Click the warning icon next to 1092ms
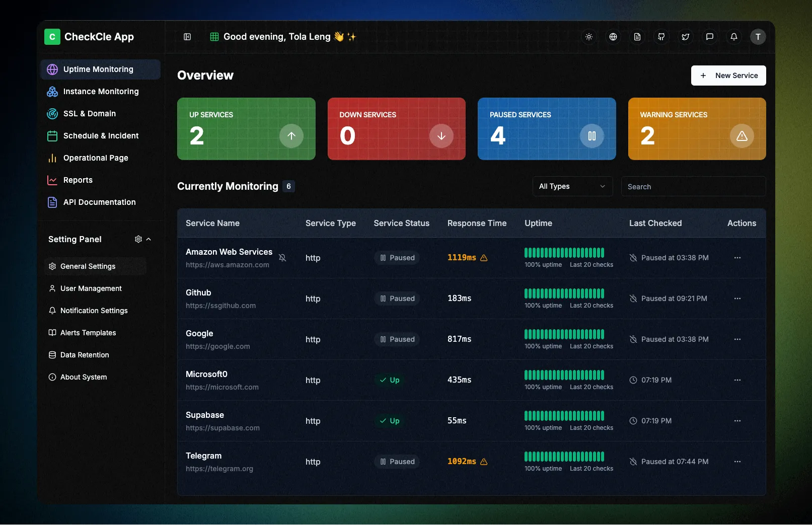This screenshot has height=525, width=812. 484,462
